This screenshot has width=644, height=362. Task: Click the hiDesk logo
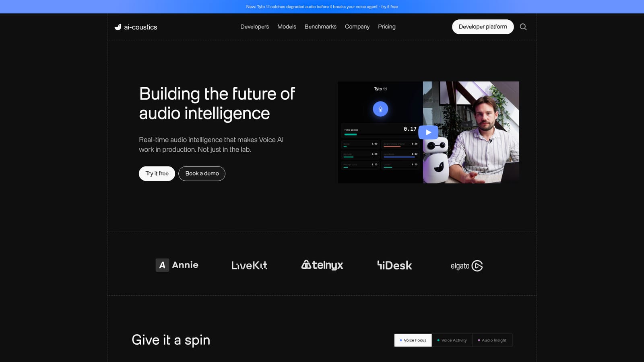(x=394, y=265)
